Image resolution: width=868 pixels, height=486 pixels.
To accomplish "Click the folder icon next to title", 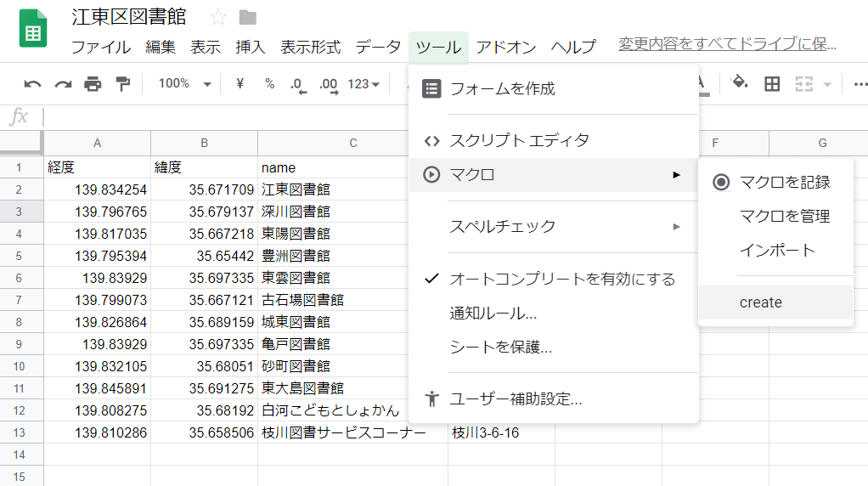I will click(247, 18).
